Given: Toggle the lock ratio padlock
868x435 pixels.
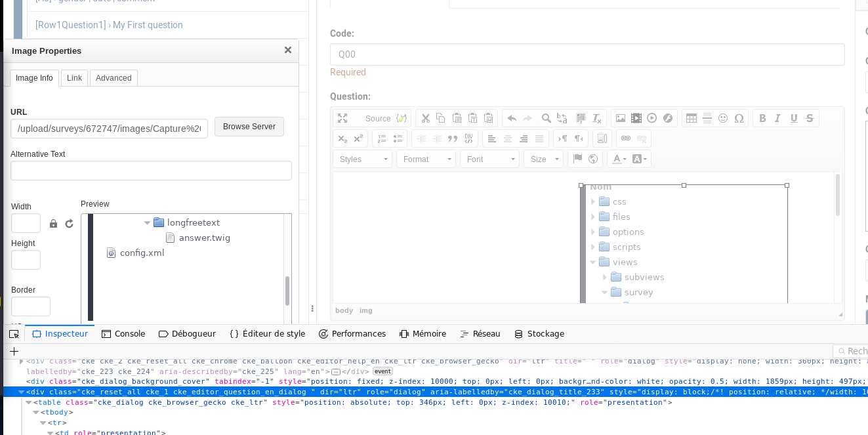Looking at the screenshot, I should [54, 224].
